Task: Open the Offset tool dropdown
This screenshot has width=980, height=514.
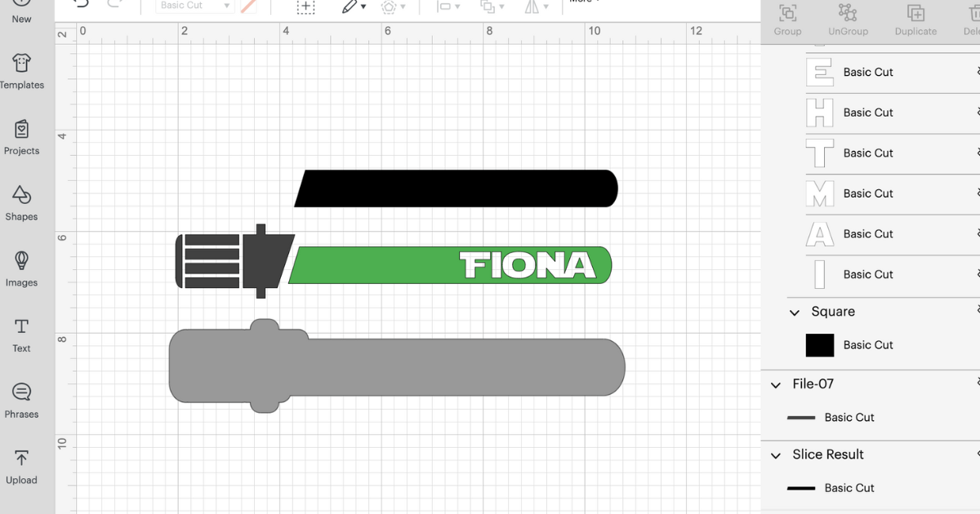Action: 393,7
